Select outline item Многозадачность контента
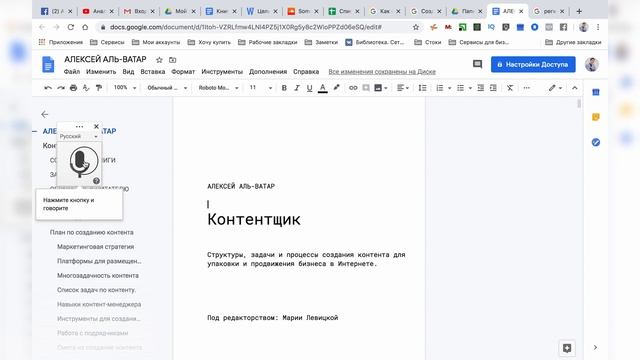The width and height of the screenshot is (640, 360). 98,276
